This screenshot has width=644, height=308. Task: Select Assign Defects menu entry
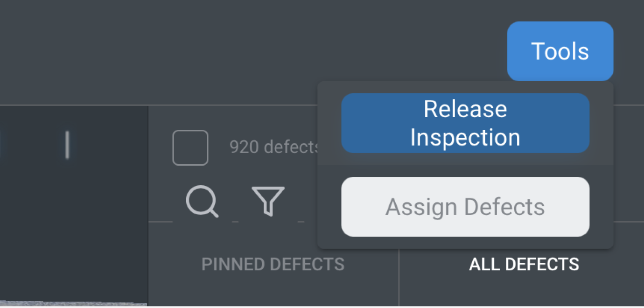465,207
